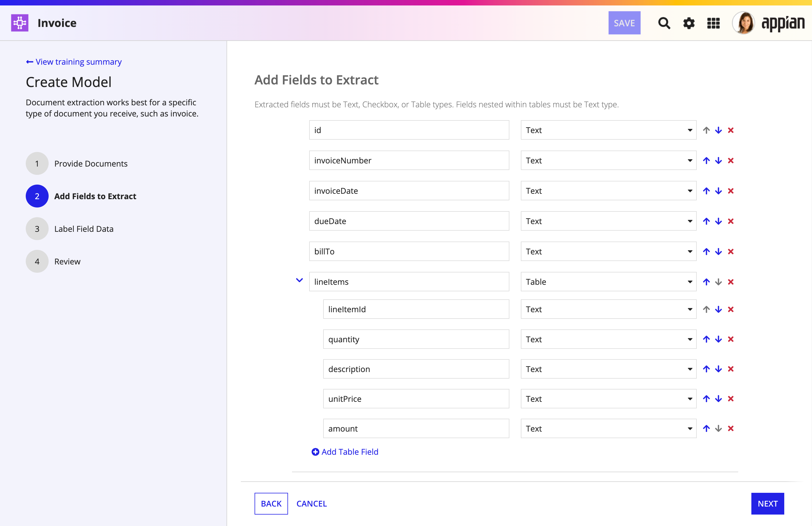Viewport: 812px width, 526px height.
Task: Click the NEXT button
Action: click(768, 503)
